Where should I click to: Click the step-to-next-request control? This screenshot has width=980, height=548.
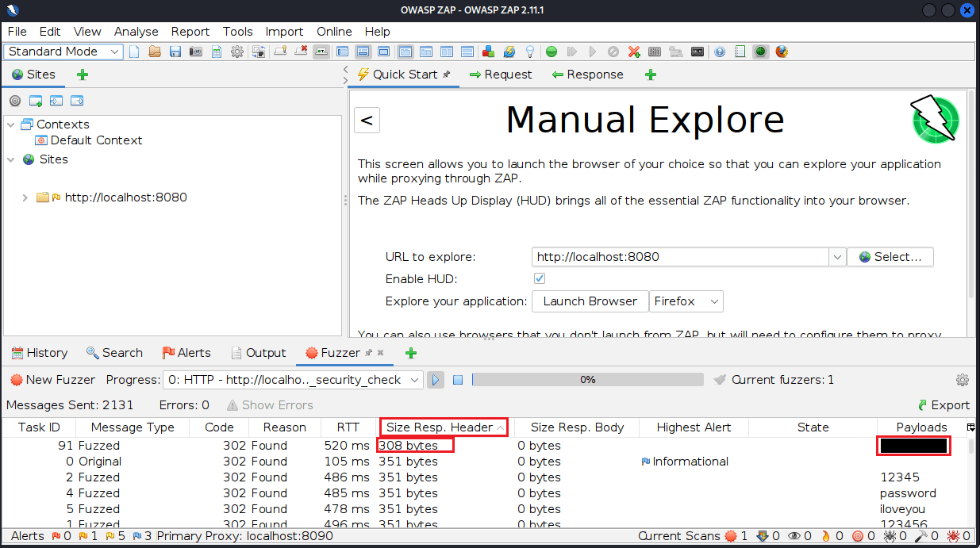coord(572,52)
